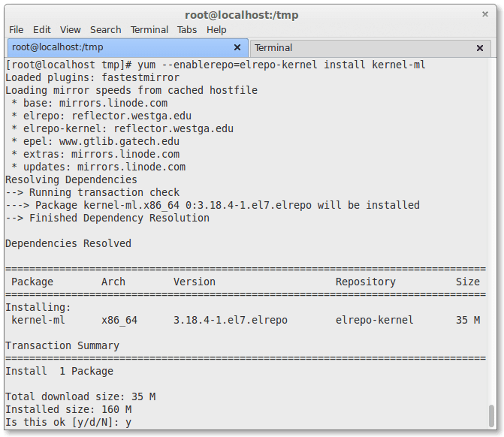Click the 'Dependencies Resolved' text
The height and width of the screenshot is (437, 504).
pyautogui.click(x=68, y=243)
